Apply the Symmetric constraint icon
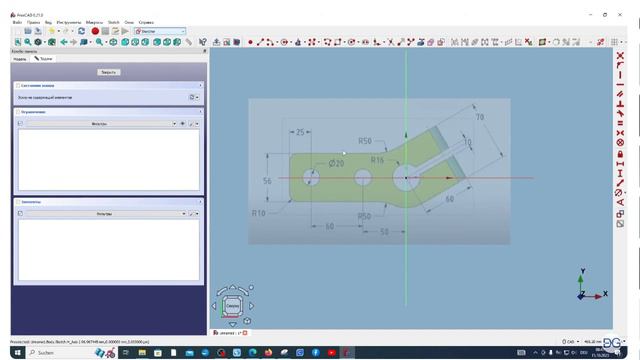 click(x=620, y=133)
